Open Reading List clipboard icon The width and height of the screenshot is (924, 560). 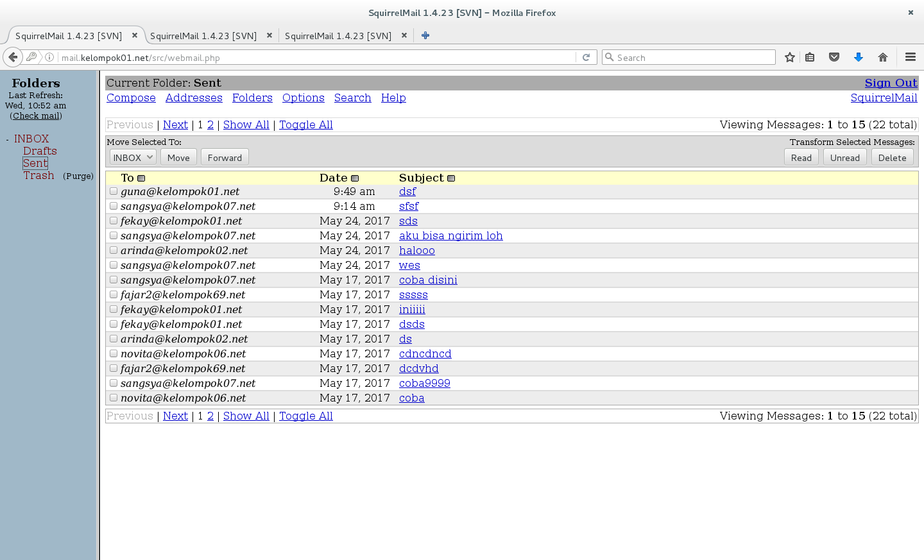809,57
